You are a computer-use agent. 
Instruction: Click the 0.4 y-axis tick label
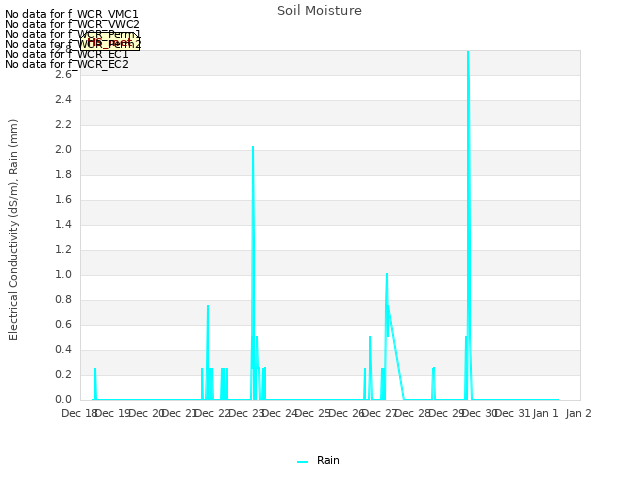tap(63, 350)
